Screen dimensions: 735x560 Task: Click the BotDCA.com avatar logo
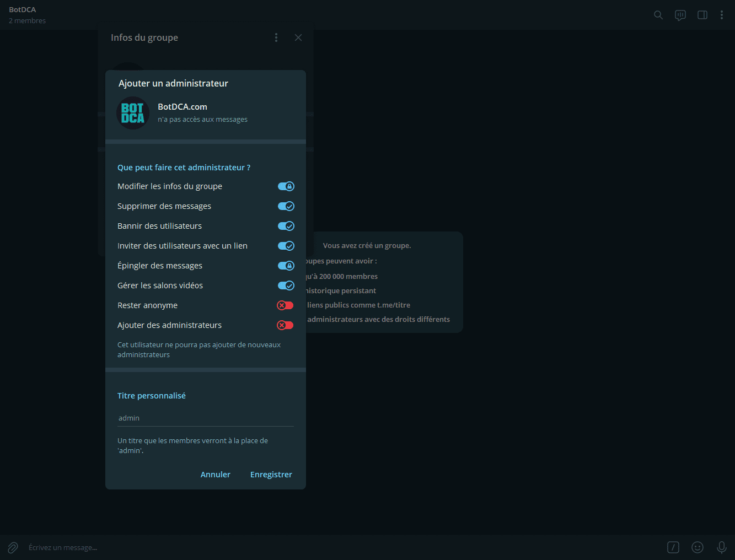click(x=133, y=113)
